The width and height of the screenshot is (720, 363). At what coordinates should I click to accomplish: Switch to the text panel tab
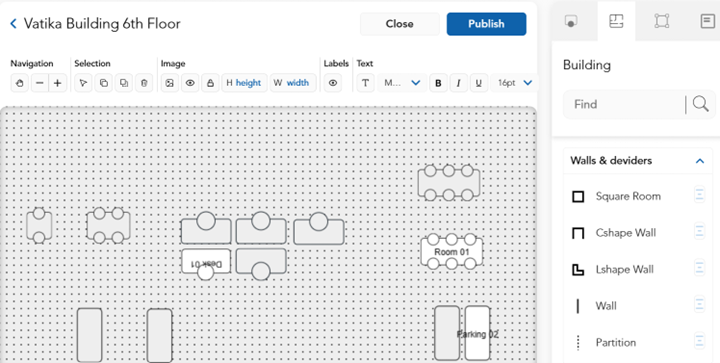tap(708, 21)
